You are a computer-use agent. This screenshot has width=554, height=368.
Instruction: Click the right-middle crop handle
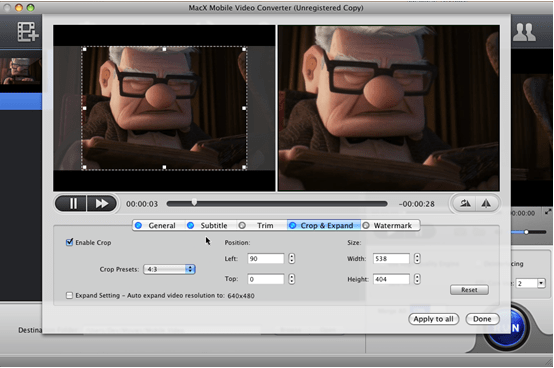(x=244, y=108)
